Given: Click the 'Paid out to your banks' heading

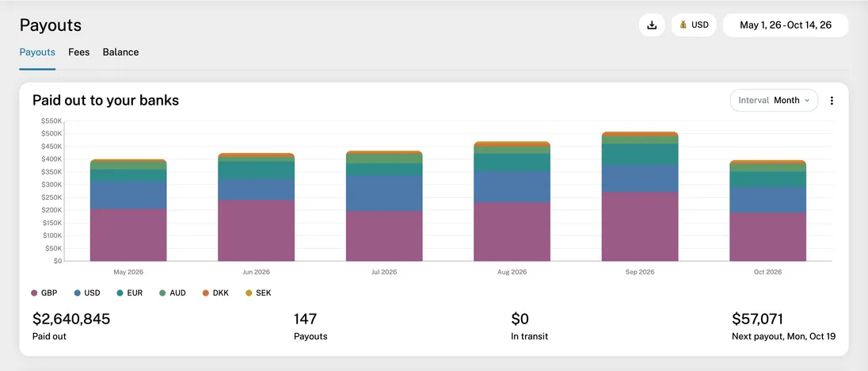Looking at the screenshot, I should pos(106,100).
